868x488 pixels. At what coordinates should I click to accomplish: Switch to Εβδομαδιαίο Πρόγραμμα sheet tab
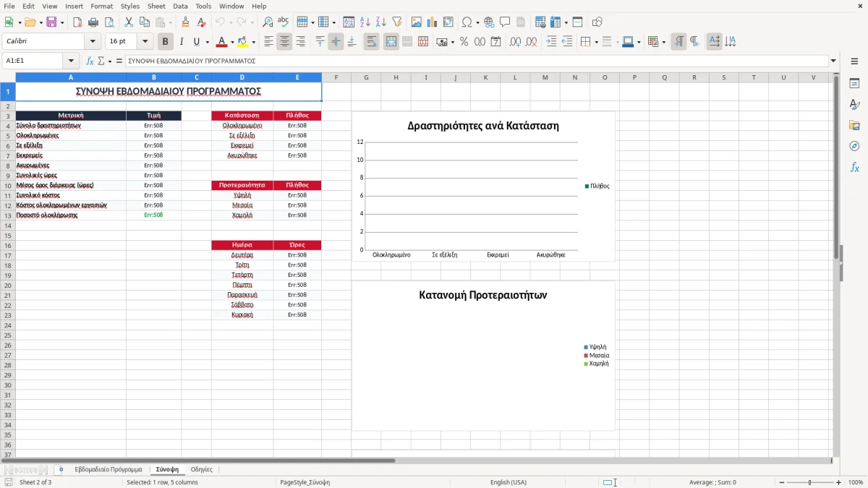click(x=109, y=469)
